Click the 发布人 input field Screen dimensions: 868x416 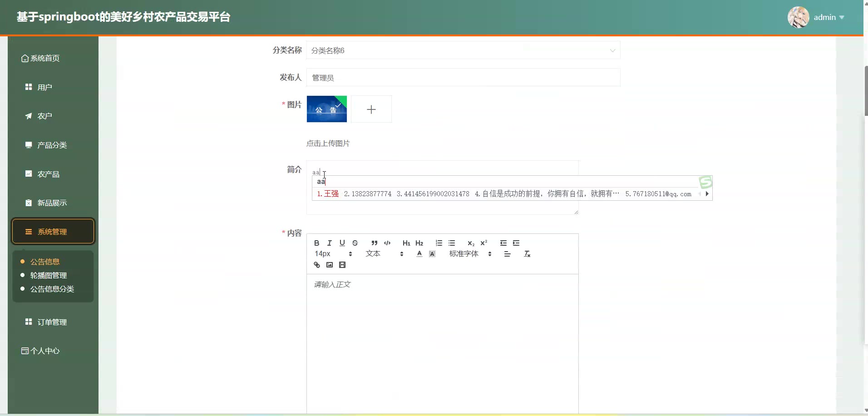click(463, 78)
